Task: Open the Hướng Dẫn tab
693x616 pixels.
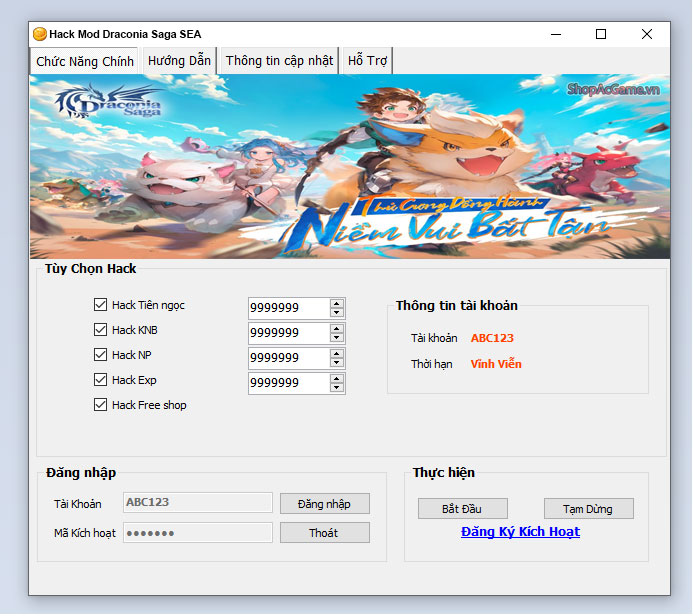Action: (179, 61)
